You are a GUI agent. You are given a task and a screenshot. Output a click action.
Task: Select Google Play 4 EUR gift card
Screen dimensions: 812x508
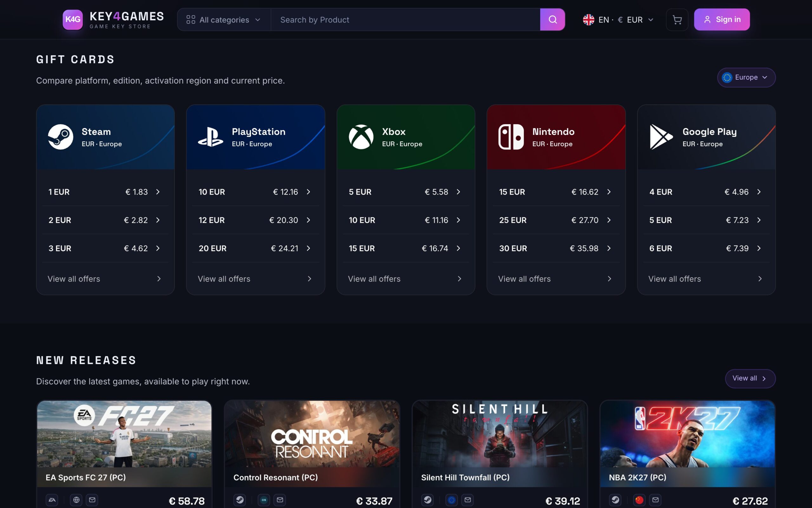coord(706,192)
